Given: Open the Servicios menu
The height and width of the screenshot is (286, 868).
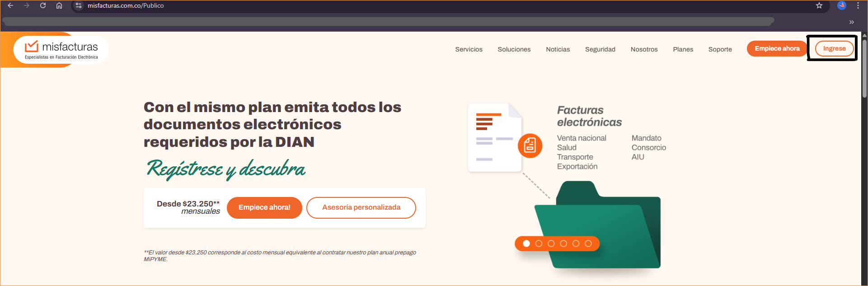Looking at the screenshot, I should tap(469, 49).
